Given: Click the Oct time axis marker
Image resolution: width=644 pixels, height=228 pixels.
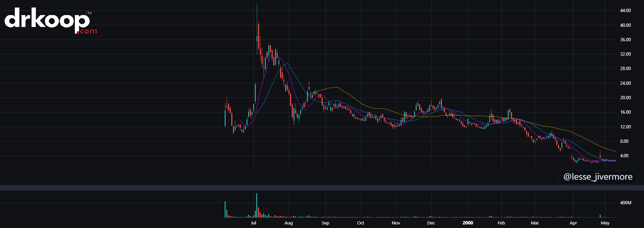Looking at the screenshot, I should coord(361,223).
